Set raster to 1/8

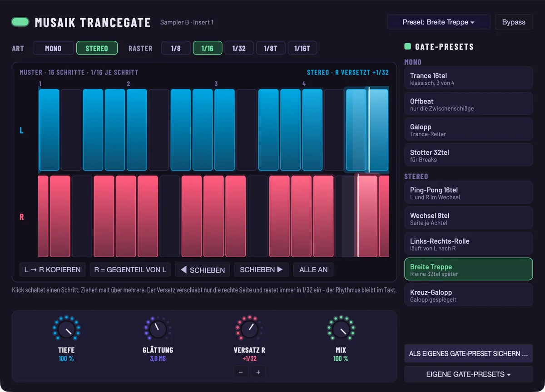pos(176,48)
